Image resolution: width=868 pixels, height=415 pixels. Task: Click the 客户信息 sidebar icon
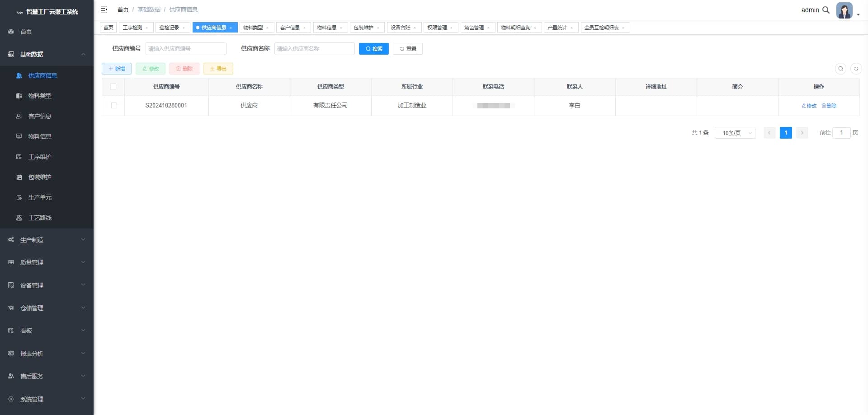click(19, 116)
